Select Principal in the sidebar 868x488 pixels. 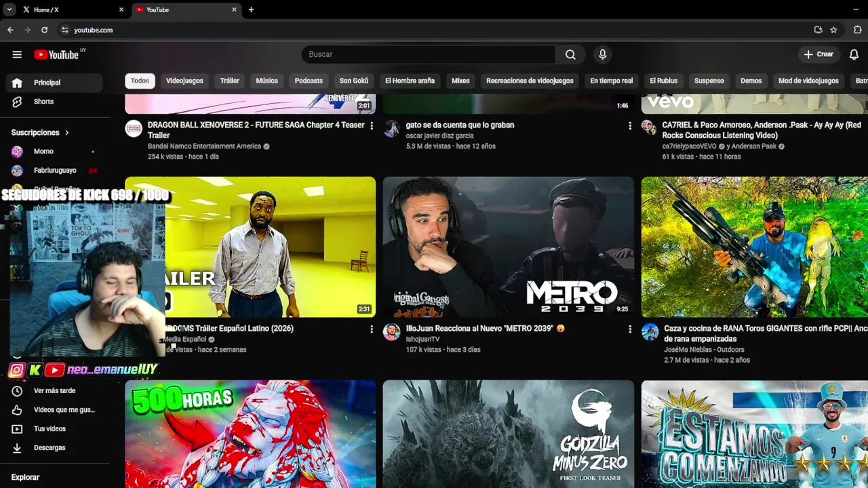54,83
